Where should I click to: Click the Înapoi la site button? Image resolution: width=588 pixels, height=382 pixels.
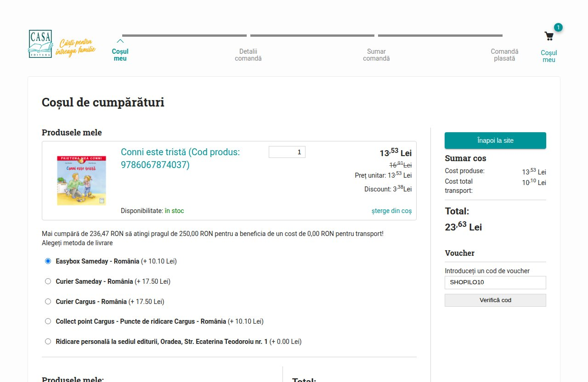tap(495, 140)
